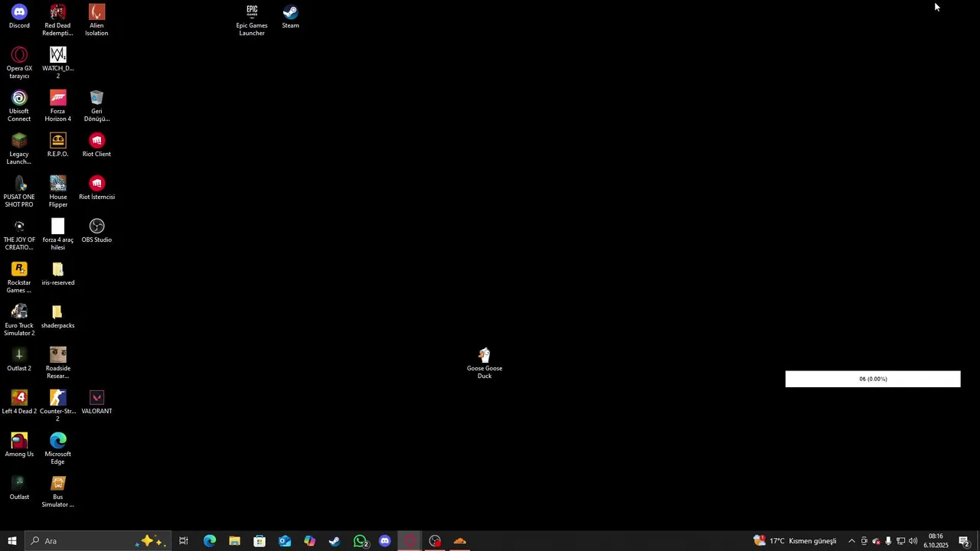The image size is (980, 551).
Task: Select the shaderpacks folder
Action: (x=57, y=317)
